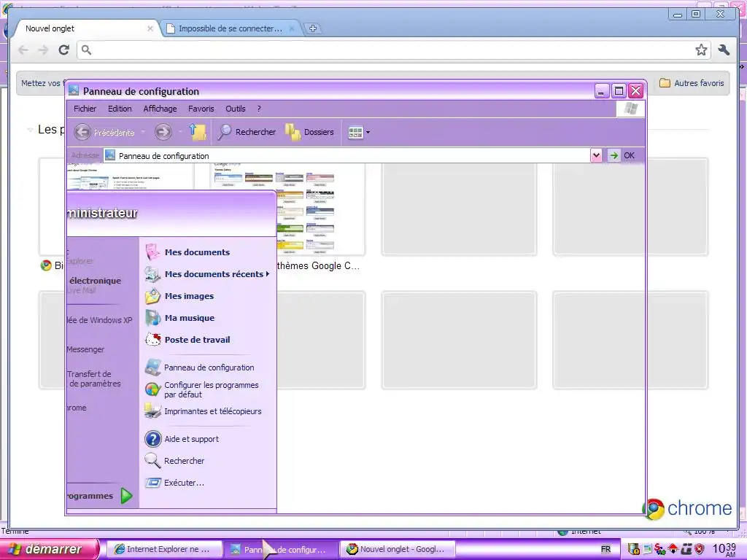
Task: Switch to Internet Explorer taskbar button
Action: click(163, 550)
